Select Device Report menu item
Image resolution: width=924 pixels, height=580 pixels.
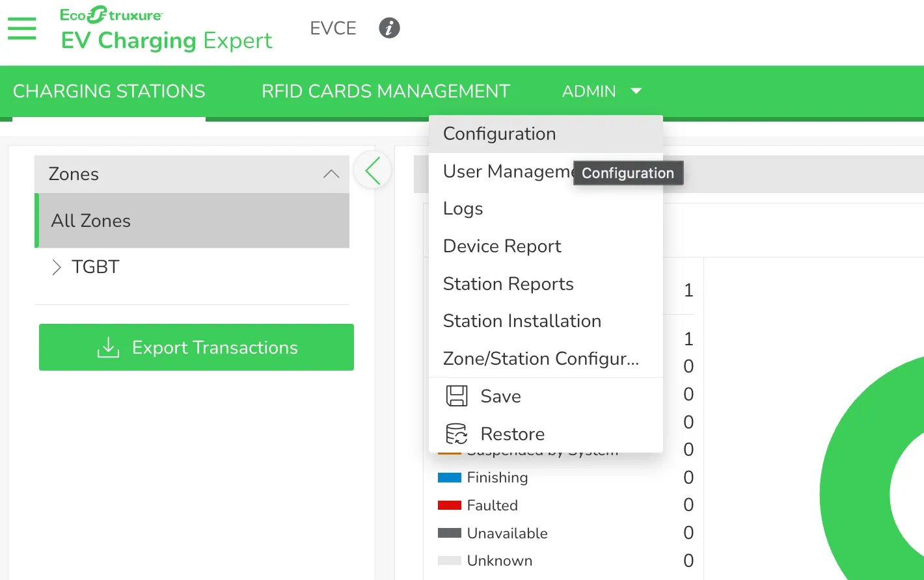point(546,246)
